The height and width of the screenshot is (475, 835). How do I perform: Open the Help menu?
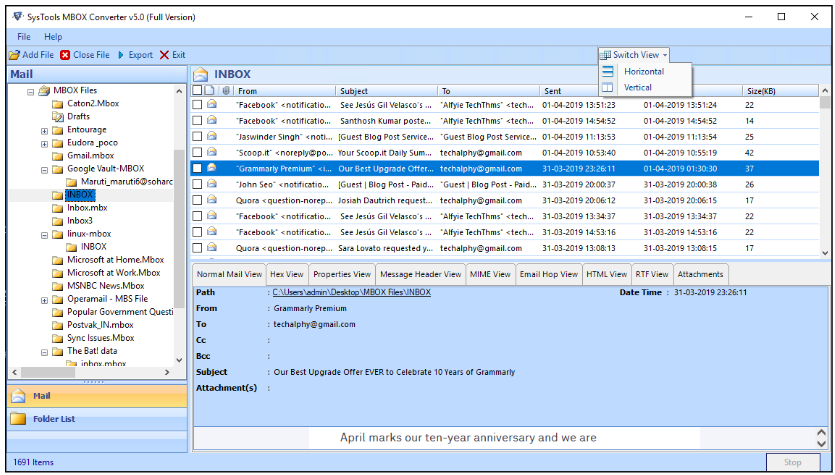[x=53, y=37]
